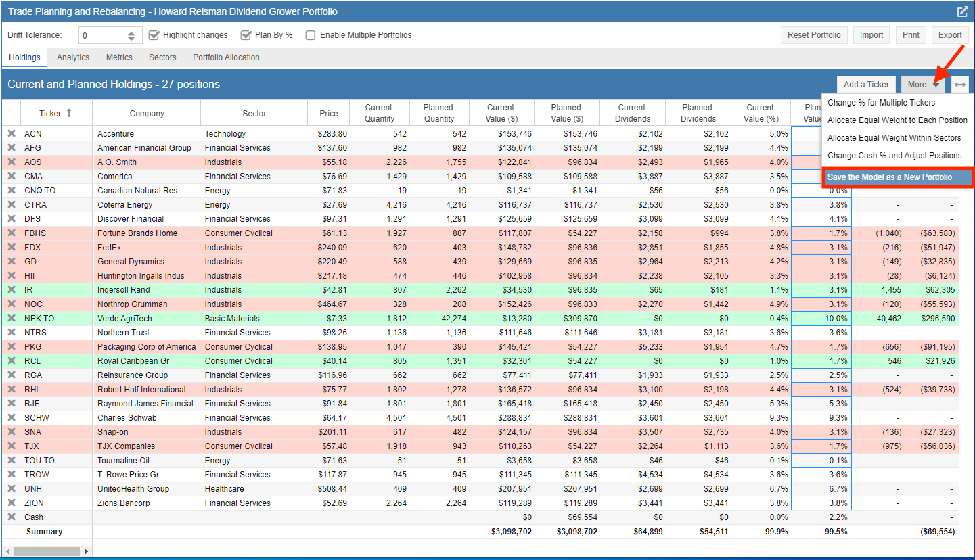Remove the Cash row with X icon
The width and height of the screenshot is (975, 560).
[11, 517]
